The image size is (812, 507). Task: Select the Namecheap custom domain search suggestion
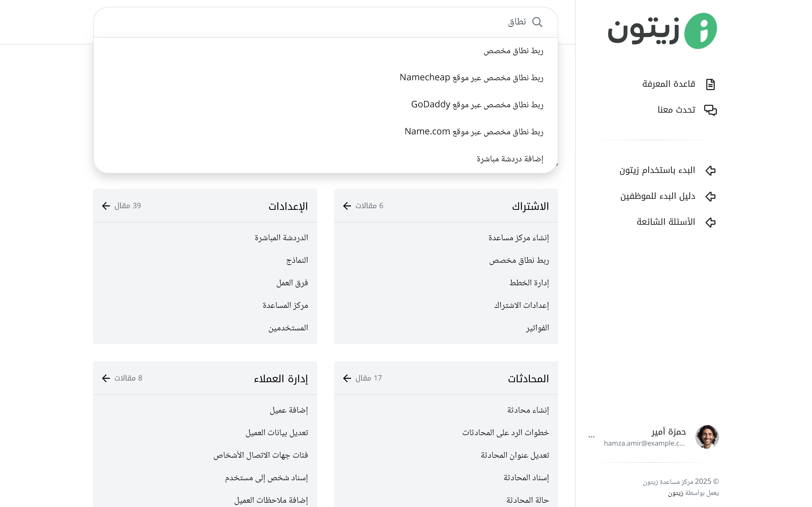pos(471,78)
